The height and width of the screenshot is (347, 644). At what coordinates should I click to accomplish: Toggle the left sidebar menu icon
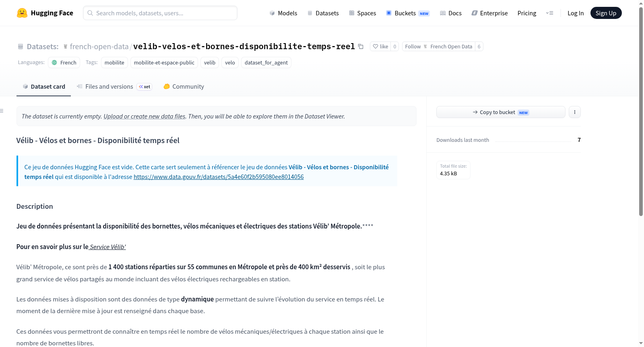pos(2,111)
